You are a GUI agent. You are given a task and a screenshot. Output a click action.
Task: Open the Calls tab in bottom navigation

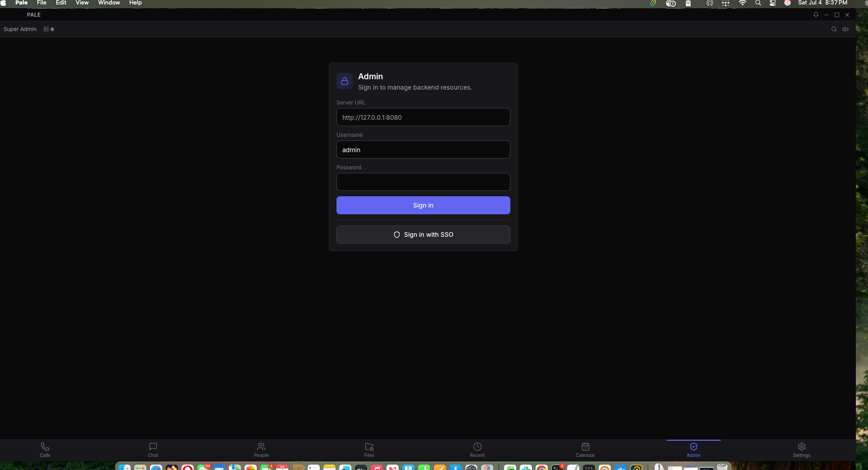45,450
